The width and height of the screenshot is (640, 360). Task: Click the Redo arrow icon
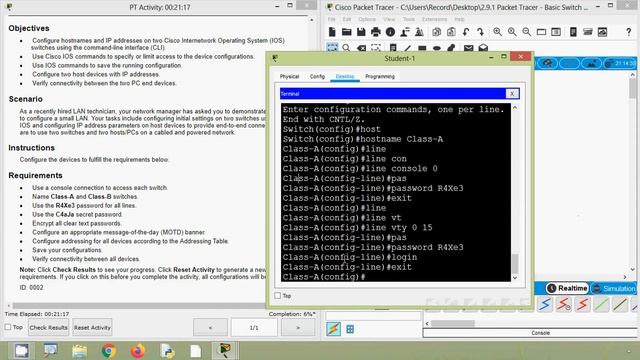pyautogui.click(x=480, y=32)
